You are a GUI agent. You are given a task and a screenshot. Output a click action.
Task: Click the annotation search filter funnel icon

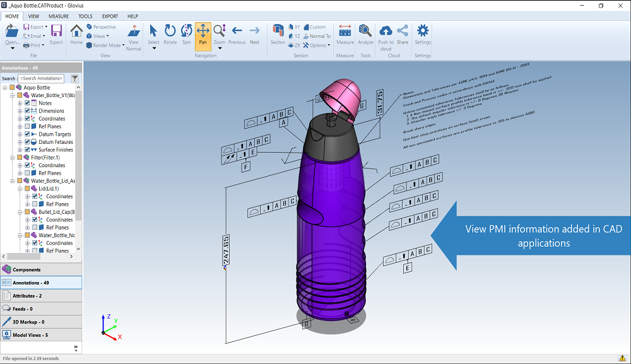click(74, 78)
